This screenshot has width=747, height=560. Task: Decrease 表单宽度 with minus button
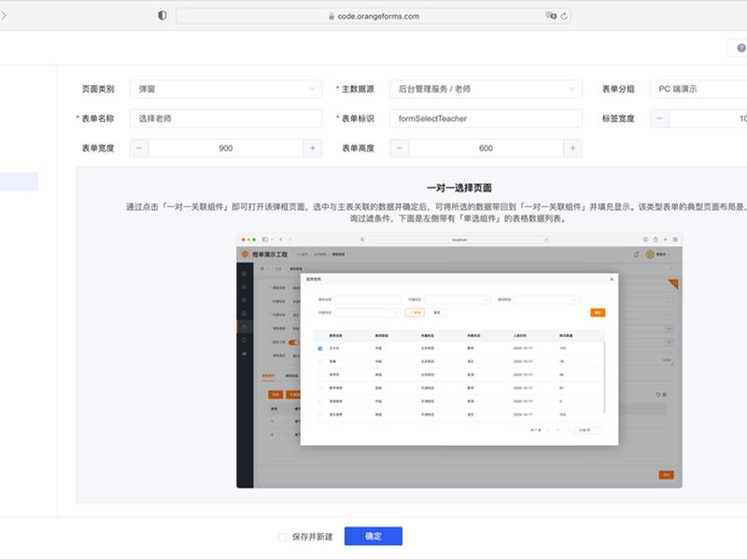click(x=139, y=148)
